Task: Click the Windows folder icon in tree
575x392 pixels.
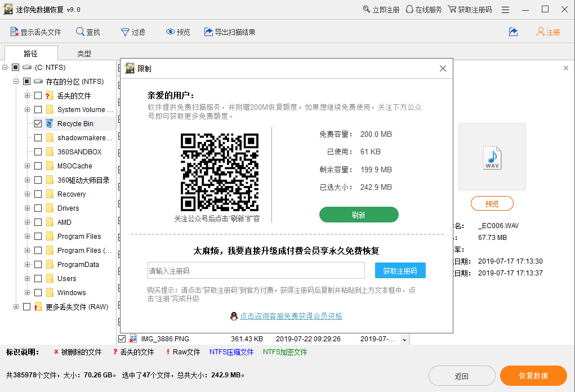Action: tap(50, 293)
